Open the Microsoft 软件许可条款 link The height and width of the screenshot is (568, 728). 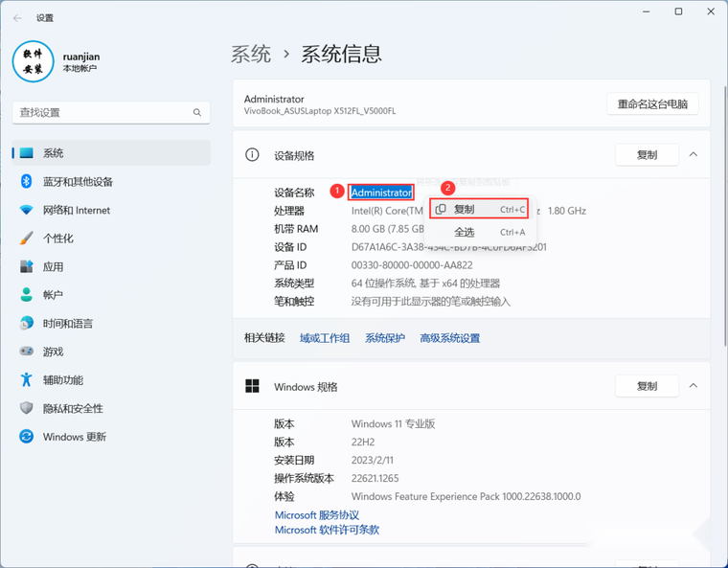coord(328,530)
